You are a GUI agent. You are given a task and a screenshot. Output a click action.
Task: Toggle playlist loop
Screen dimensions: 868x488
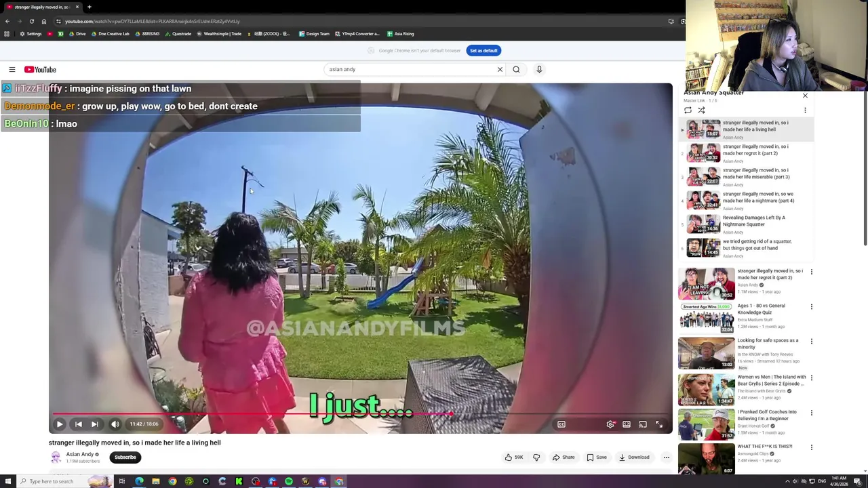(688, 110)
